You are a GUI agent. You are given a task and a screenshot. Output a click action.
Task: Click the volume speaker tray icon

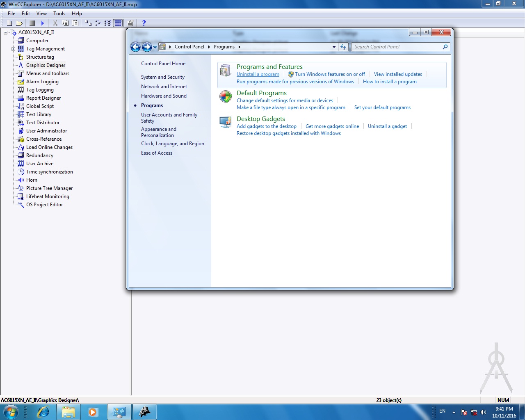coord(484,412)
